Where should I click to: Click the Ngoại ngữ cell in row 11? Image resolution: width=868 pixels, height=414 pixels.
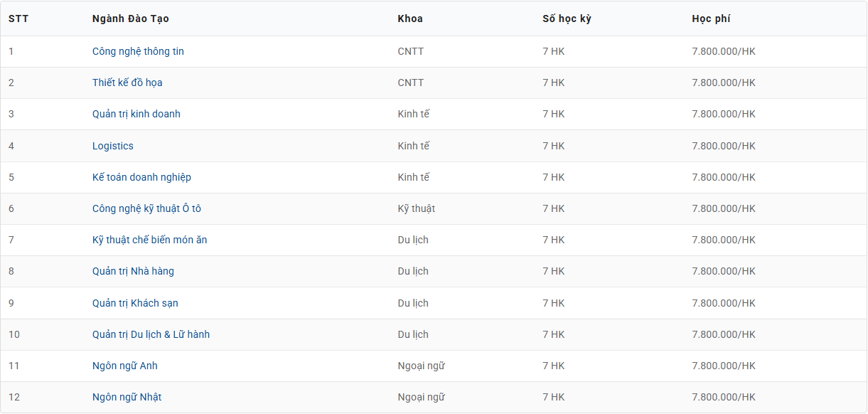(422, 366)
